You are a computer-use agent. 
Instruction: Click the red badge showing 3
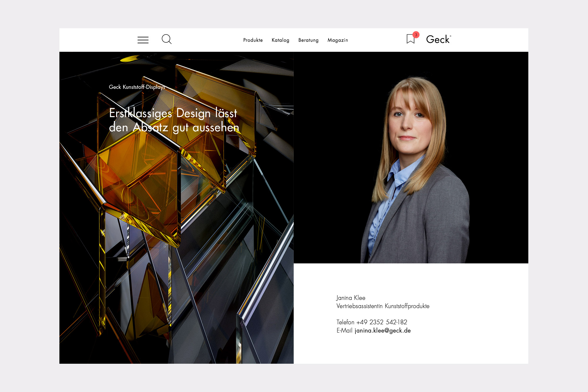coord(416,35)
